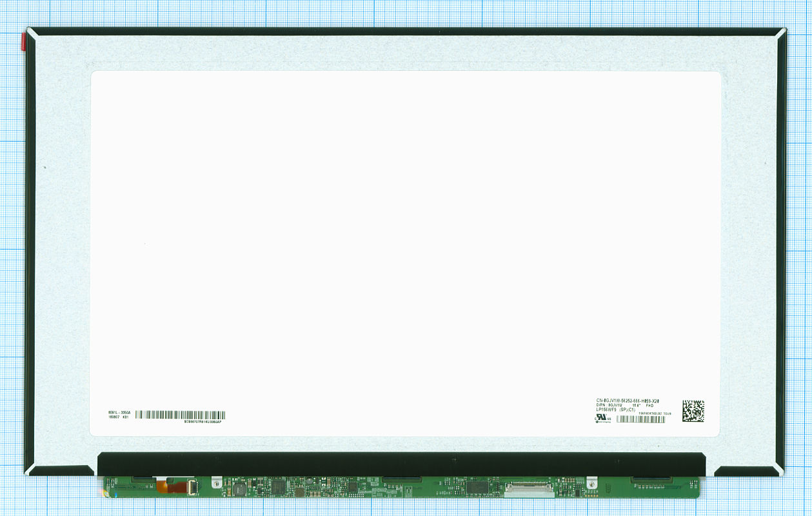
Task: Click the black tape strip above PCB
Action: (401, 464)
